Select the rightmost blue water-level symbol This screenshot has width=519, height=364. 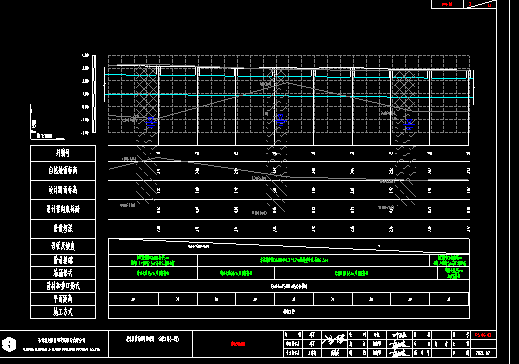click(409, 124)
